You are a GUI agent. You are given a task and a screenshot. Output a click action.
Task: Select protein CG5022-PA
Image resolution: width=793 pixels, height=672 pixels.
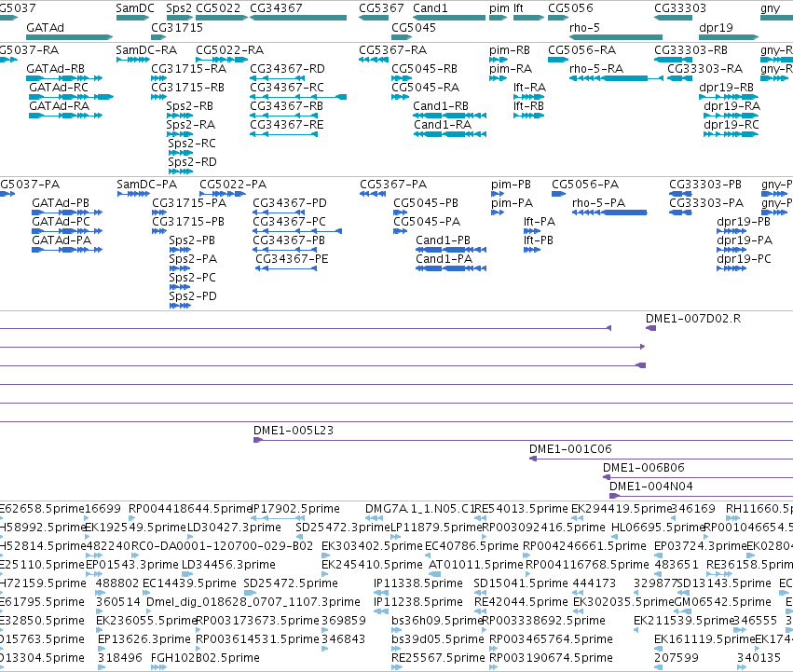[223, 194]
